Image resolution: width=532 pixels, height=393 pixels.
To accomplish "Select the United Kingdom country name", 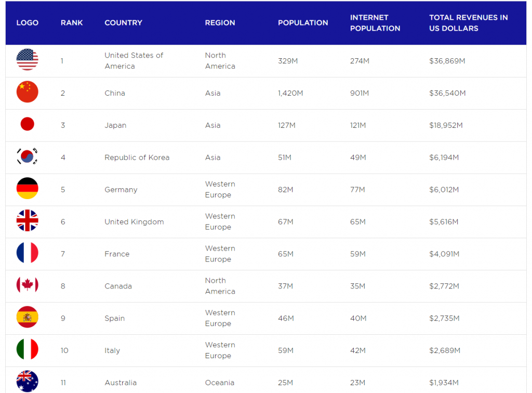I will [x=134, y=222].
